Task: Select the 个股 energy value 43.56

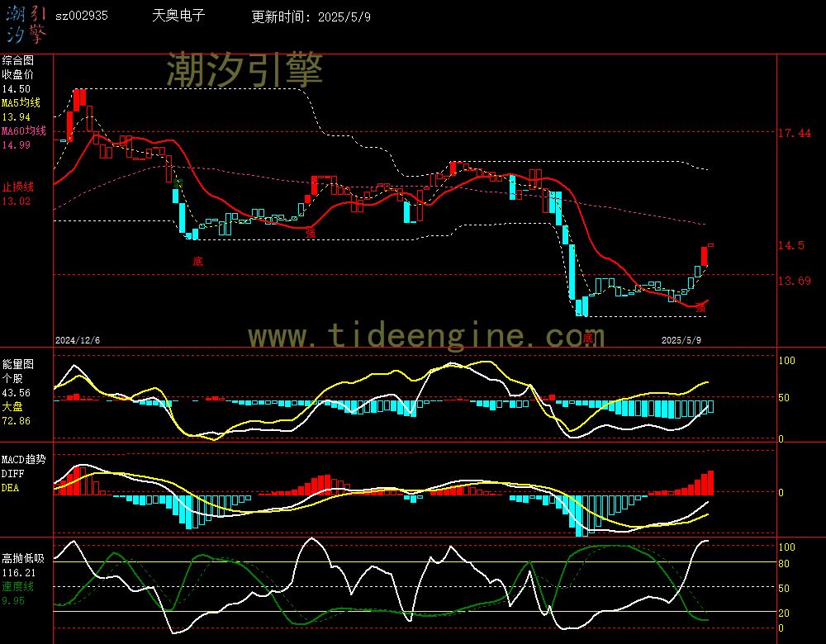Action: point(17,393)
